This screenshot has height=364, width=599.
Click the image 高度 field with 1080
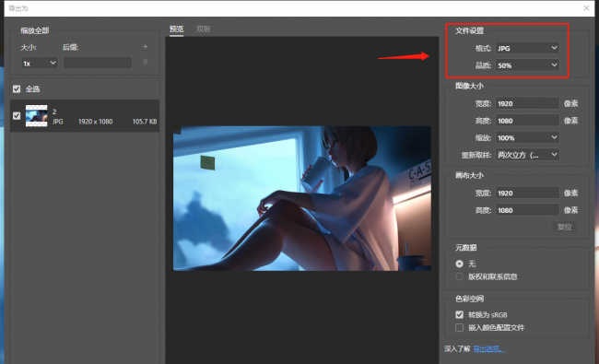point(527,121)
